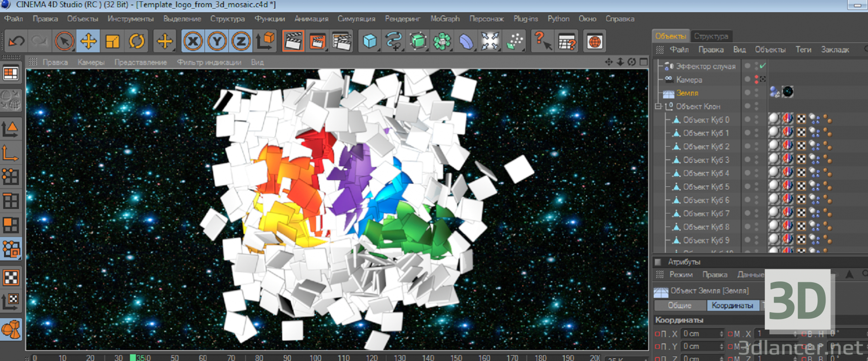
Task: Toggle the Y axis lock
Action: point(217,42)
